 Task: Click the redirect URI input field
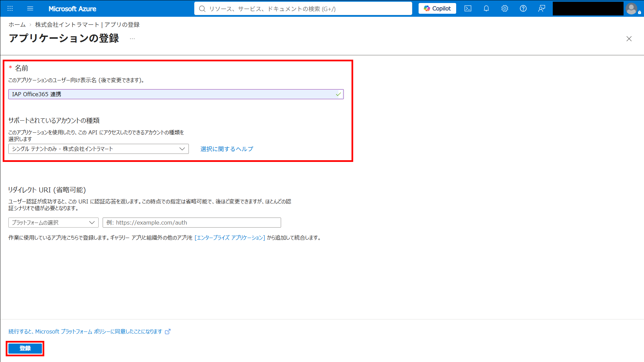(x=192, y=223)
